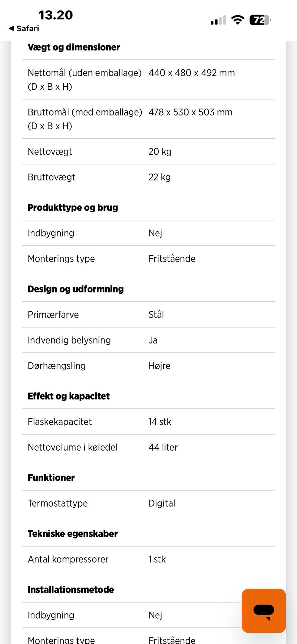Tap the Design og udformning heading

click(x=75, y=289)
